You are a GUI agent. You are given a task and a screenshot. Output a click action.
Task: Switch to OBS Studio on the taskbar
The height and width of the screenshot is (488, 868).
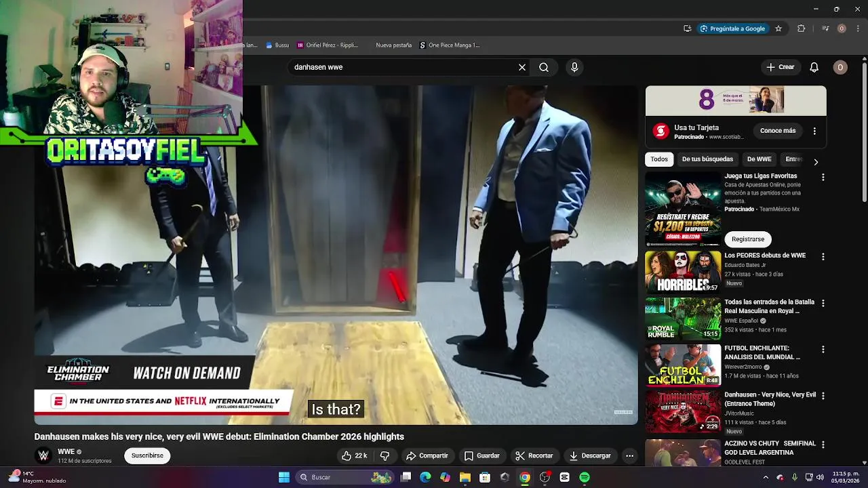click(x=545, y=477)
